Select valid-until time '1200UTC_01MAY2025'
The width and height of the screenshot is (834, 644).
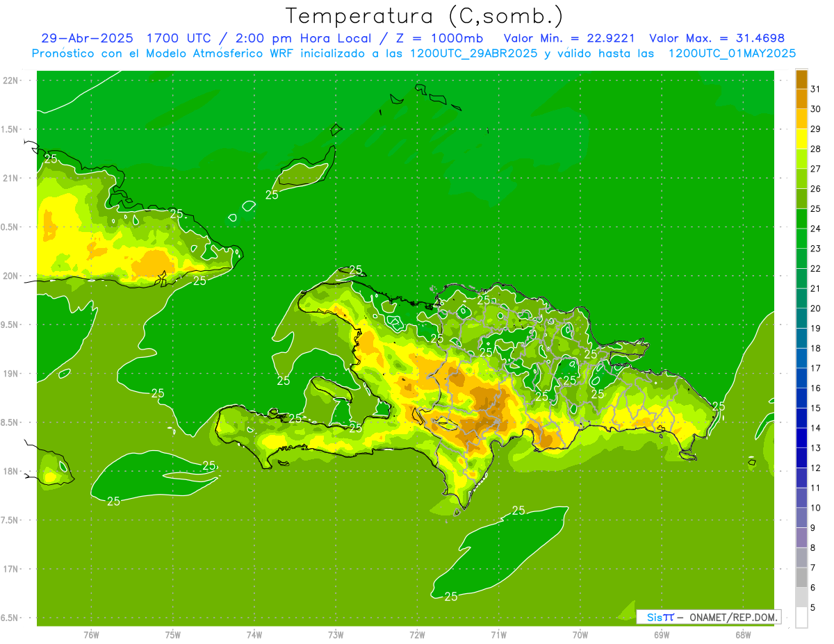(732, 53)
